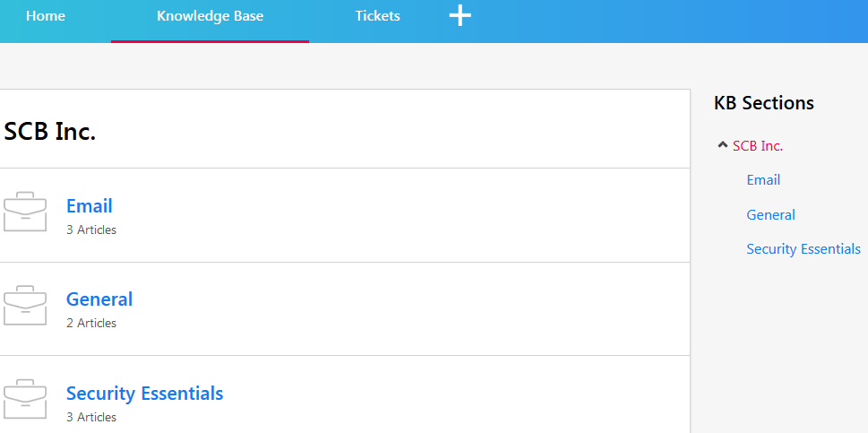Image resolution: width=868 pixels, height=433 pixels.
Task: Collapse the SCB Inc. section caret
Action: (x=722, y=145)
